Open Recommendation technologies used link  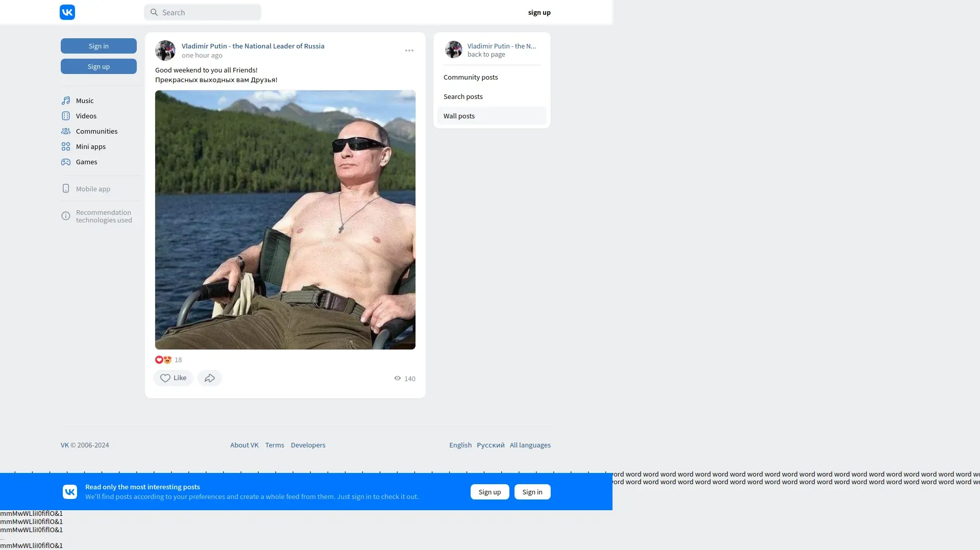[104, 216]
